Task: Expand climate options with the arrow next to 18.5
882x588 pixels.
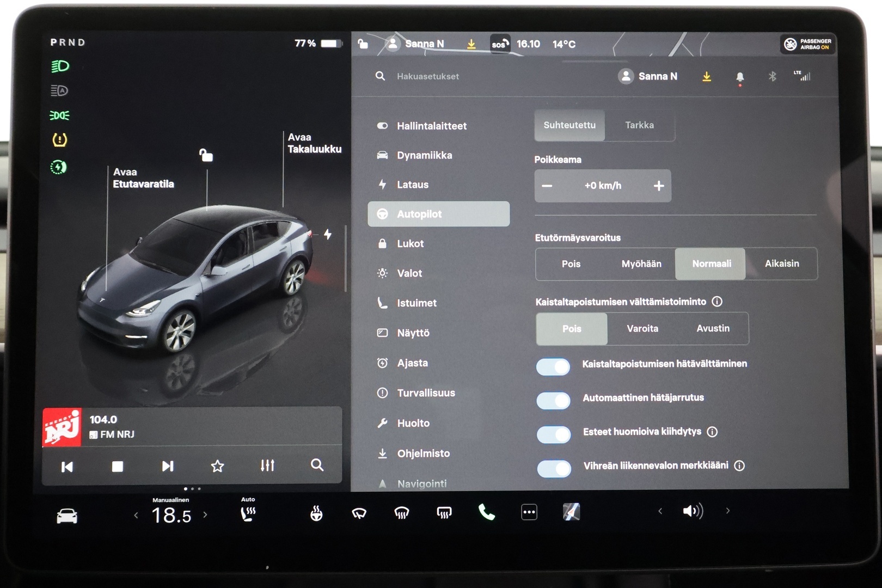Action: point(205,513)
